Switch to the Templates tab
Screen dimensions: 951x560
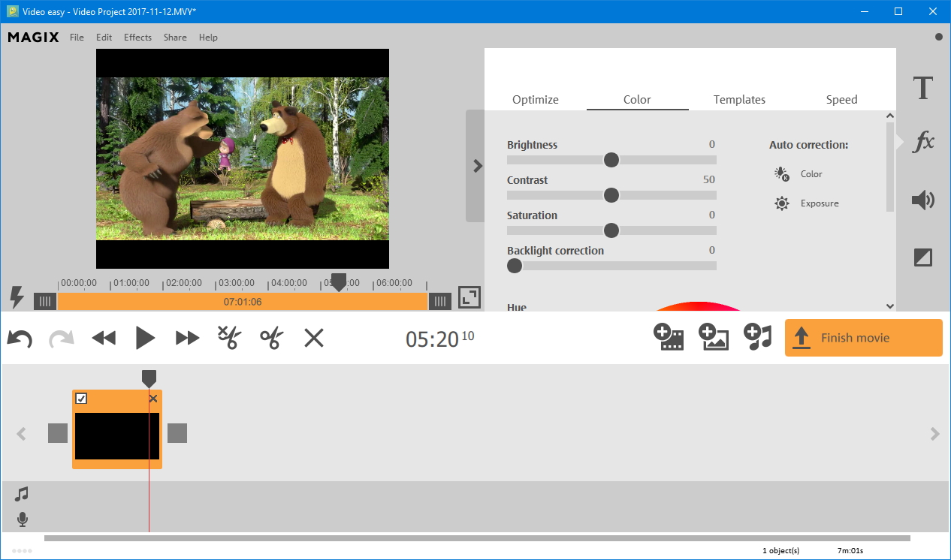(739, 100)
